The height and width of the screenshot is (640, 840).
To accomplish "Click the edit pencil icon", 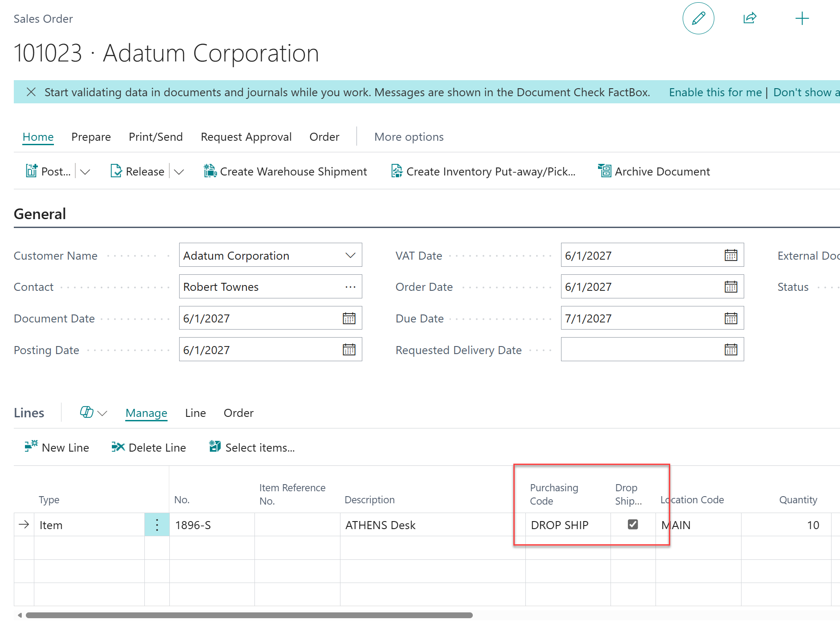I will click(698, 18).
